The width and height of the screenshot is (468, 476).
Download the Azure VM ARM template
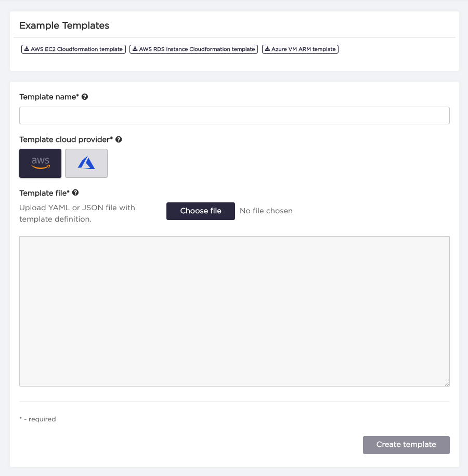pyautogui.click(x=300, y=49)
